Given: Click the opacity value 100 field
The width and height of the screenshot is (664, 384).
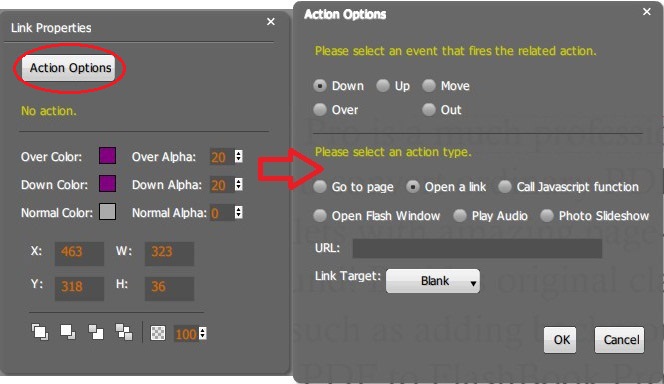Looking at the screenshot, I should [x=186, y=334].
